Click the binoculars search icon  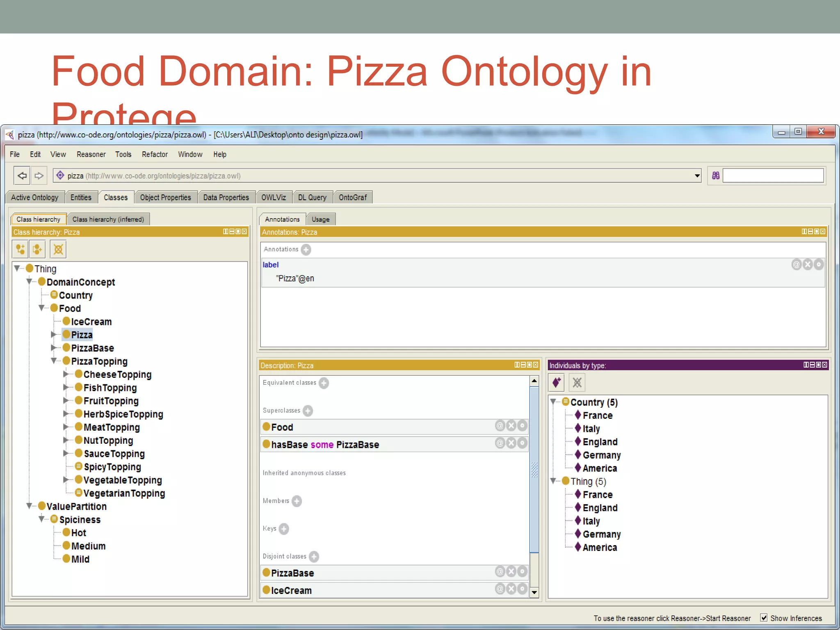pos(716,176)
